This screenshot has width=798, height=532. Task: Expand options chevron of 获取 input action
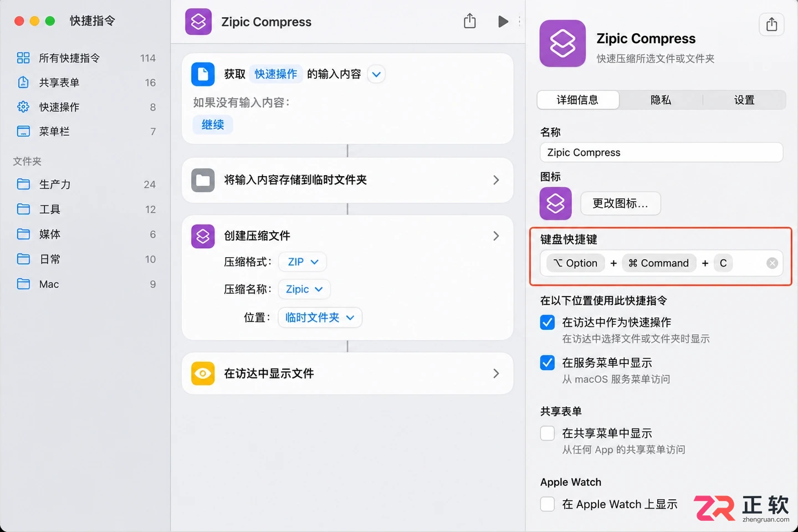click(376, 74)
